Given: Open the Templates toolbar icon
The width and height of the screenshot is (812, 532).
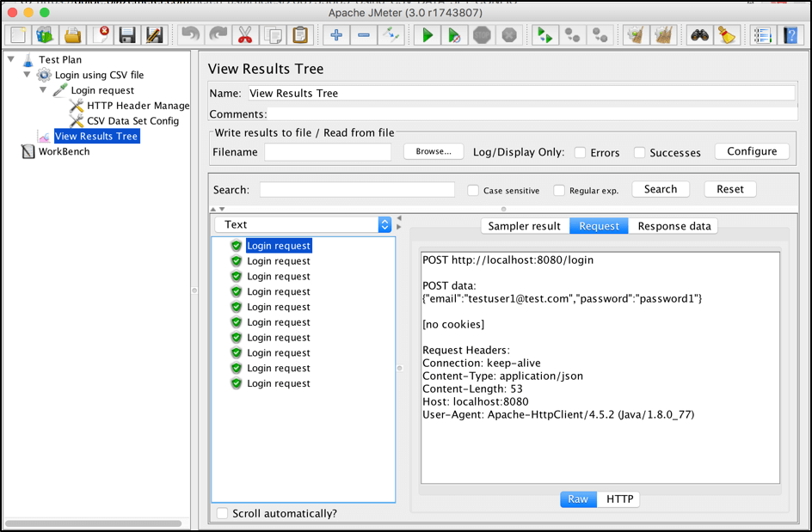Looking at the screenshot, I should [x=45, y=35].
